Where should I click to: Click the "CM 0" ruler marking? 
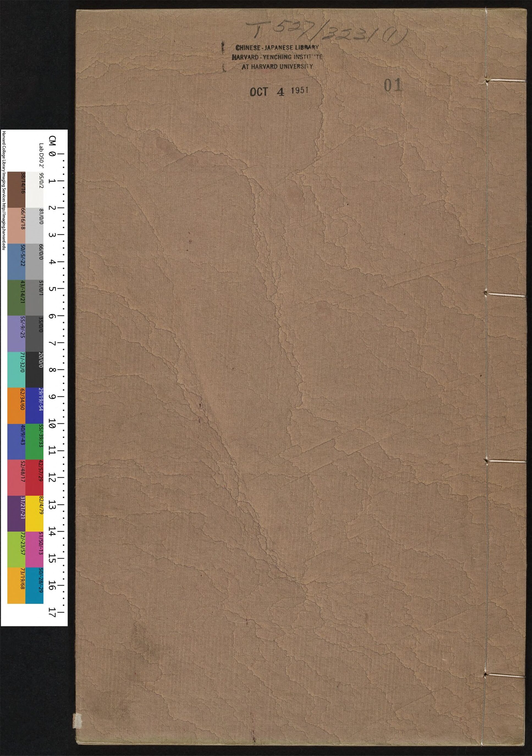(x=52, y=146)
